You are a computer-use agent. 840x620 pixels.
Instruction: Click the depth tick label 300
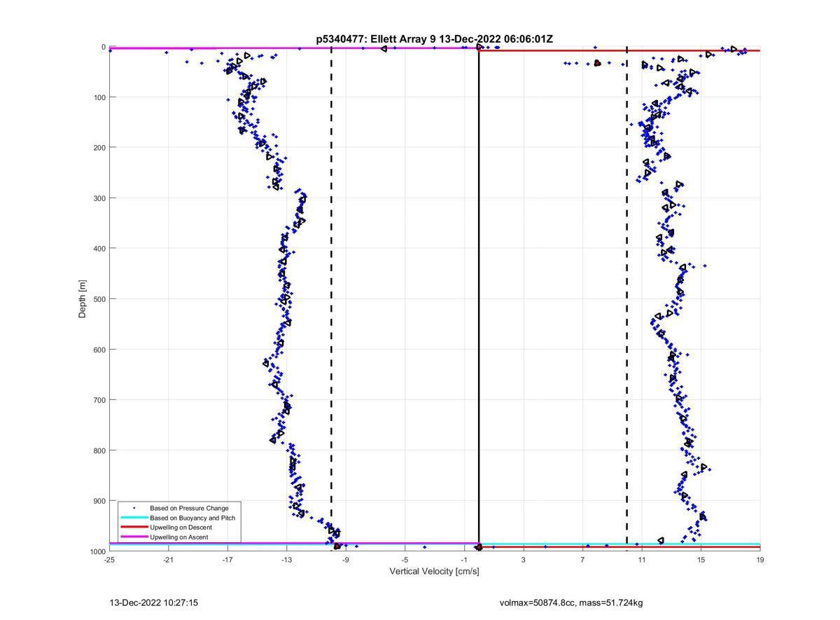pos(99,198)
